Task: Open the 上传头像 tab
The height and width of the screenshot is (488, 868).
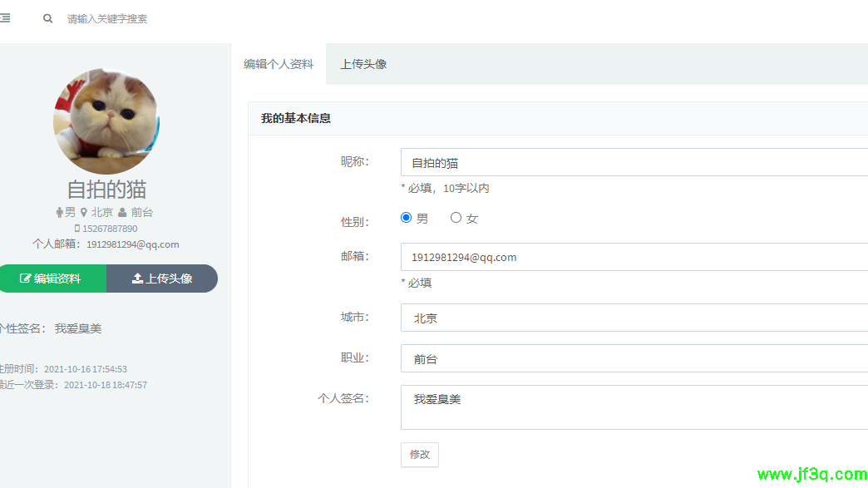Action: [x=363, y=64]
